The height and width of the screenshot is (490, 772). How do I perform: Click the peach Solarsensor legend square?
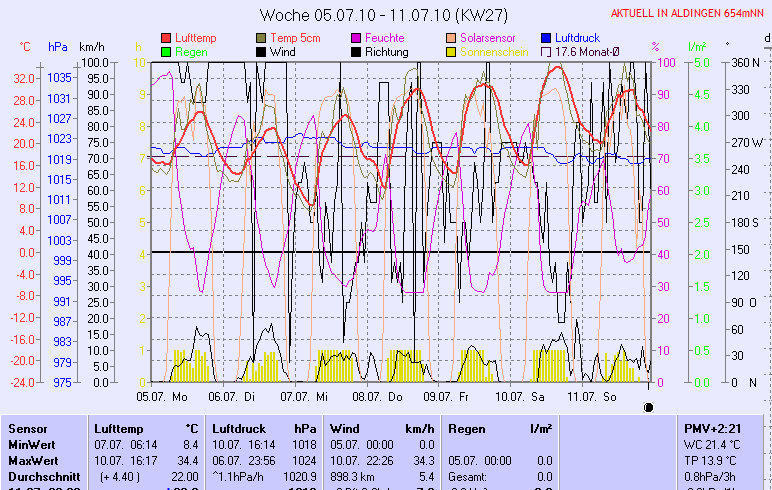pos(452,38)
